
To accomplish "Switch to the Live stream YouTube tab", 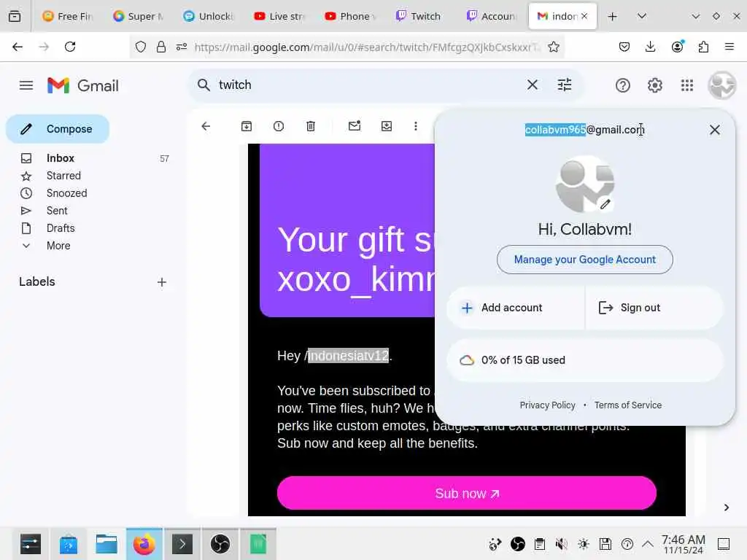I will pos(279,16).
